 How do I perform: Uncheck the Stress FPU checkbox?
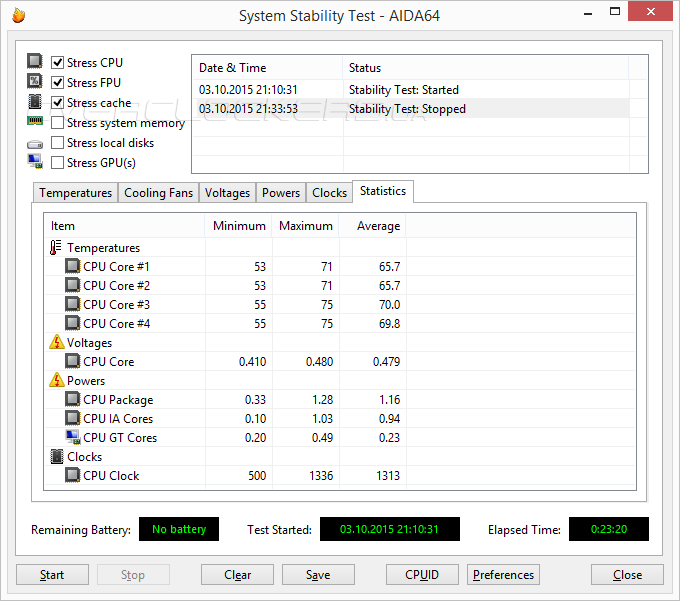58,82
